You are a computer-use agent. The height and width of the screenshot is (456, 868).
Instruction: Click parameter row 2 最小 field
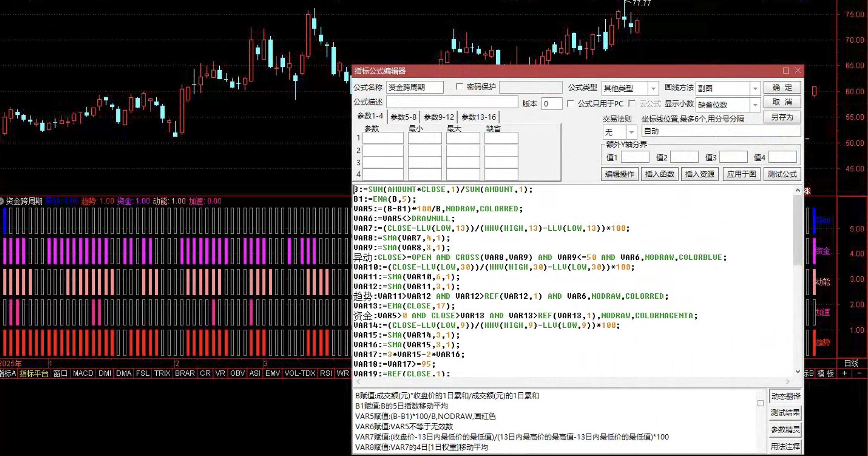point(425,150)
